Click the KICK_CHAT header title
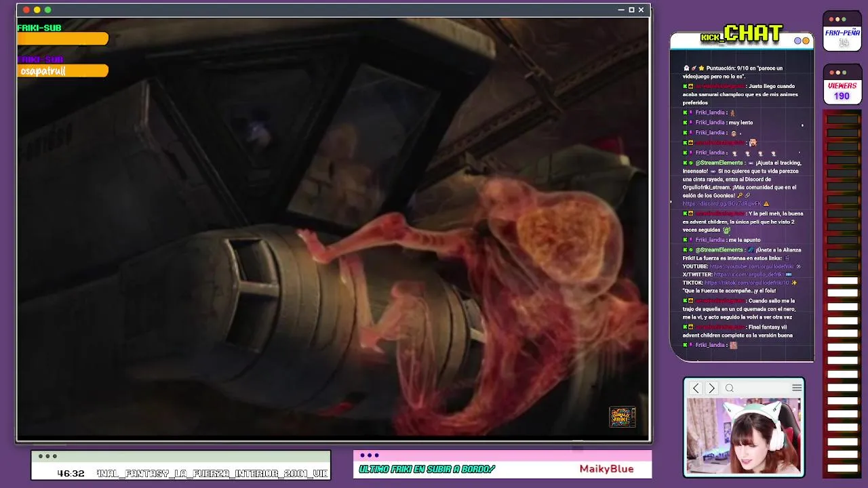 tap(742, 33)
